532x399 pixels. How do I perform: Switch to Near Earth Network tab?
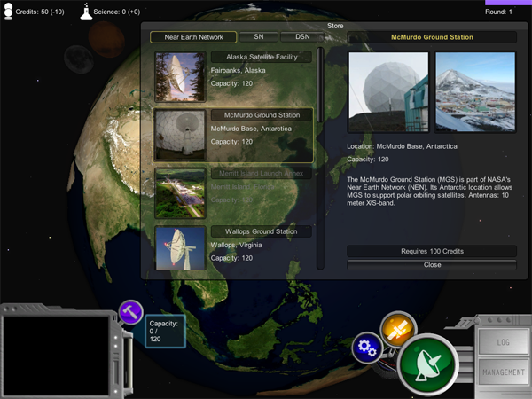pyautogui.click(x=193, y=37)
